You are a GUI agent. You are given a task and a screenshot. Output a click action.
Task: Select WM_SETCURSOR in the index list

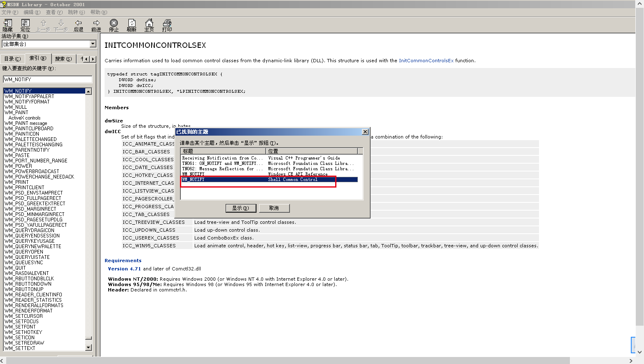pyautogui.click(x=23, y=316)
